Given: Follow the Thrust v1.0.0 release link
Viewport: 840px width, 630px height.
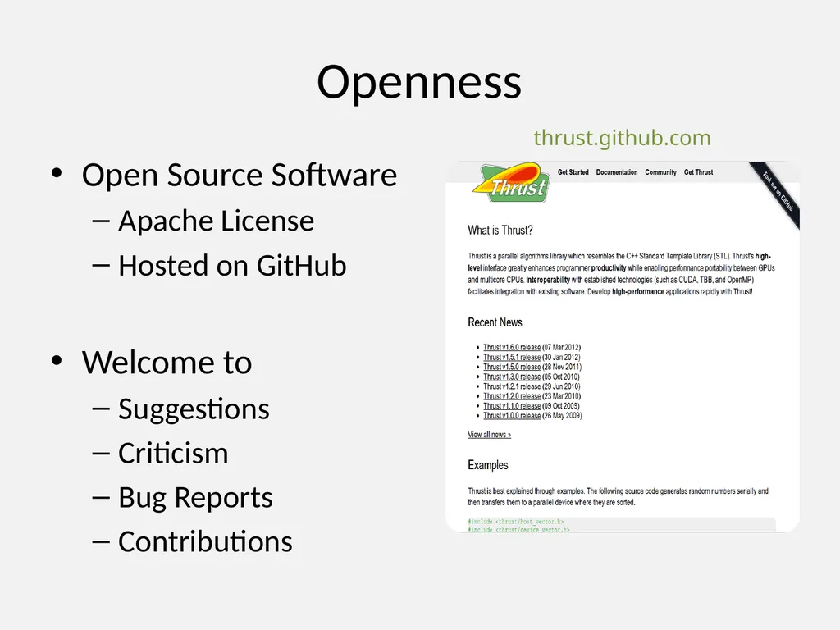Looking at the screenshot, I should 512,415.
